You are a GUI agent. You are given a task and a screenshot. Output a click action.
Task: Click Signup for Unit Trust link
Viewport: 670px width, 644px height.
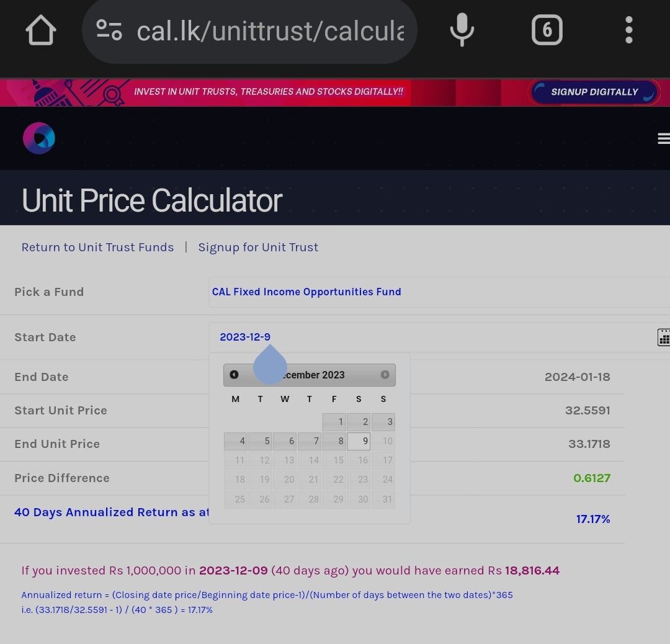(x=258, y=248)
